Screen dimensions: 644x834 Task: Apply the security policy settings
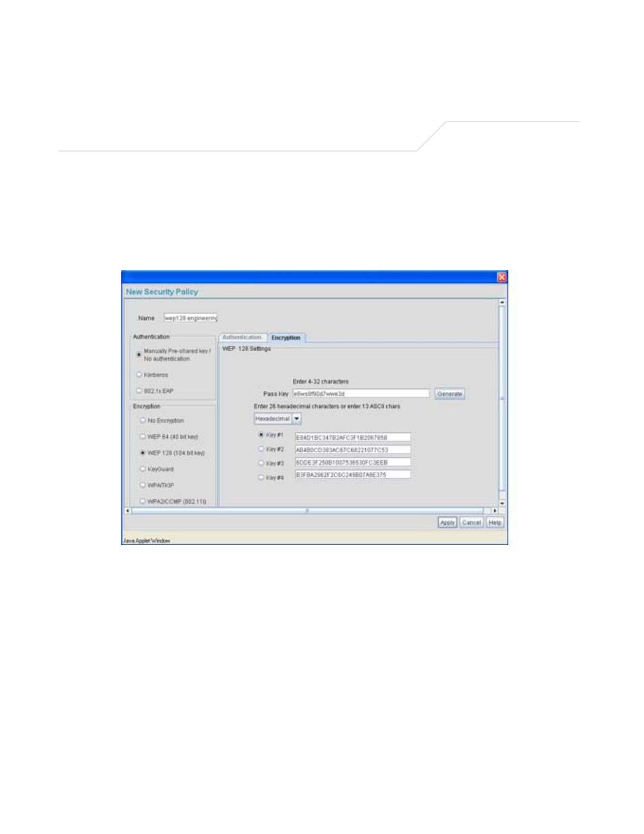pos(448,523)
